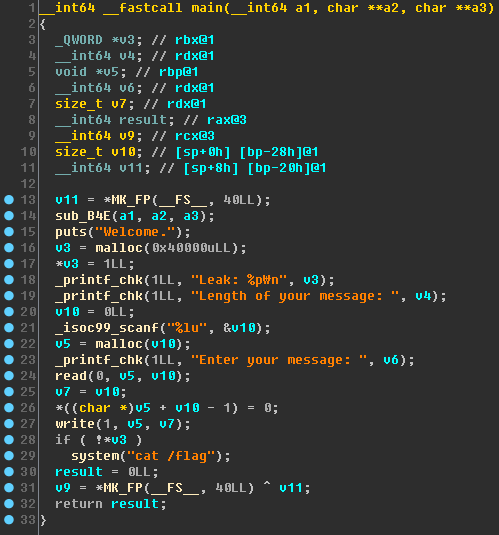Select "Length of your message: " string
This screenshot has height=535, width=499.
coord(295,296)
